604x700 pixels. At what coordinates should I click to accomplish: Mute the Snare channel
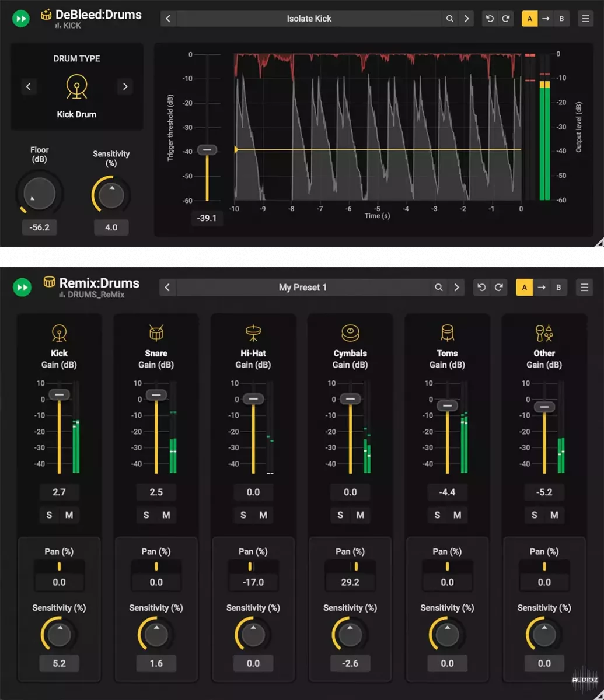pyautogui.click(x=166, y=515)
